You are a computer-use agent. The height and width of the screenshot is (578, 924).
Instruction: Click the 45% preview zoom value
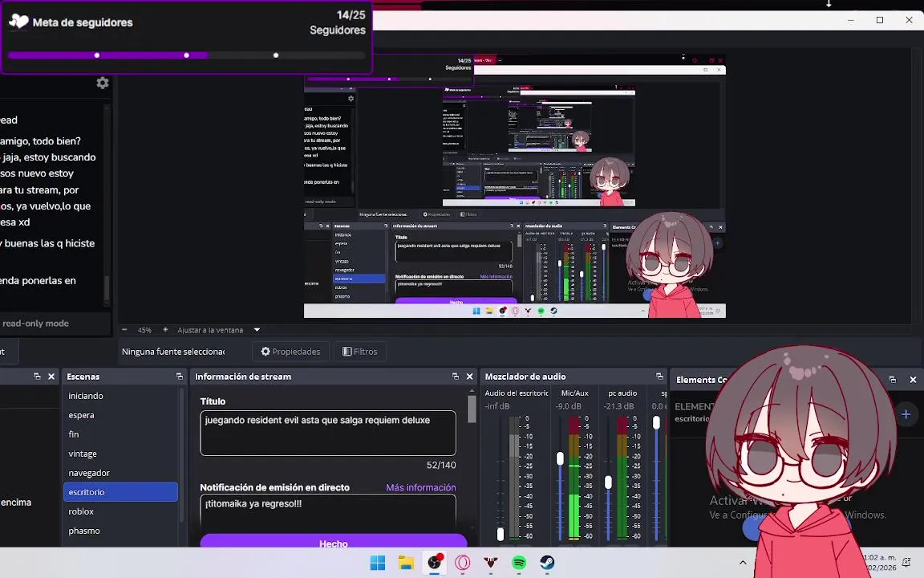click(144, 330)
